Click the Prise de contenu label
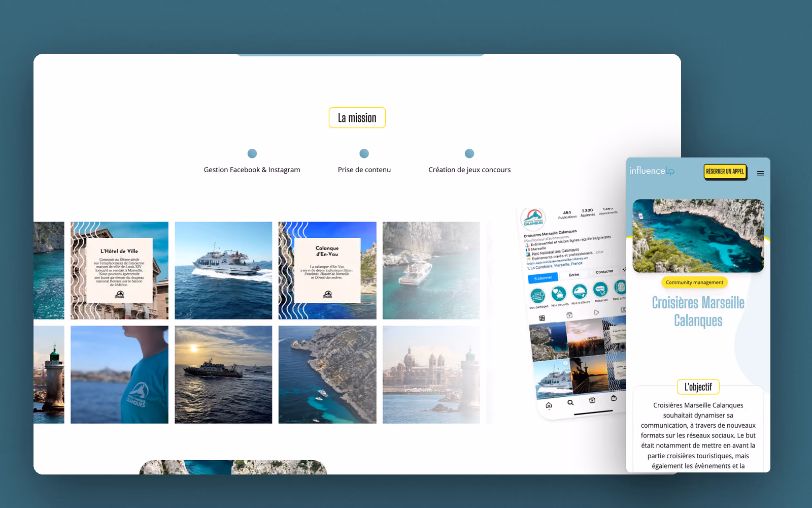Viewport: 812px width, 508px height. pyautogui.click(x=364, y=170)
